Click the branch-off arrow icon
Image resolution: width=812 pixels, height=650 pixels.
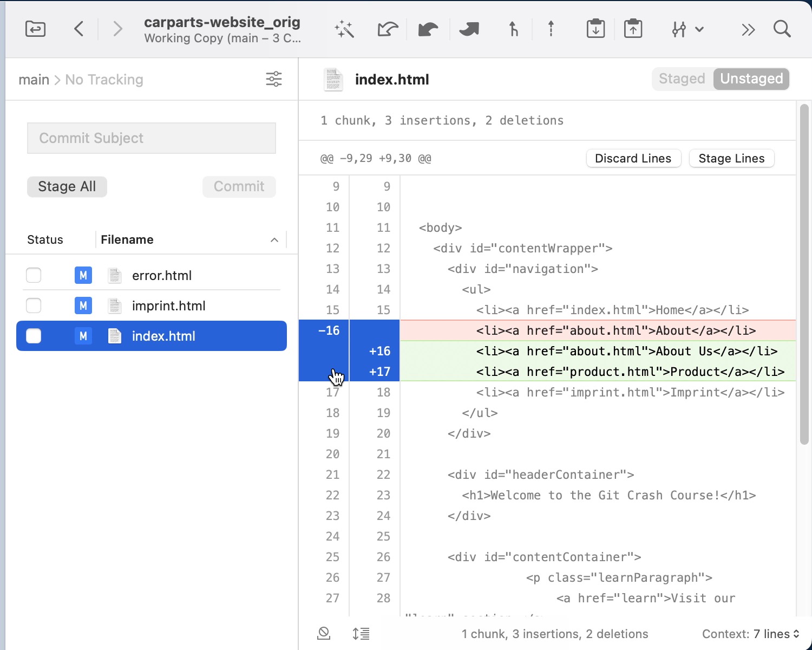(513, 29)
